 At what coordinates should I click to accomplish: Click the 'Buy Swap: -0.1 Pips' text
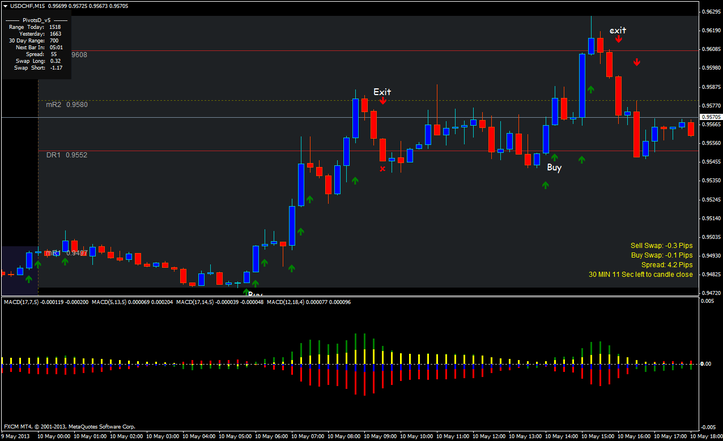pyautogui.click(x=662, y=255)
